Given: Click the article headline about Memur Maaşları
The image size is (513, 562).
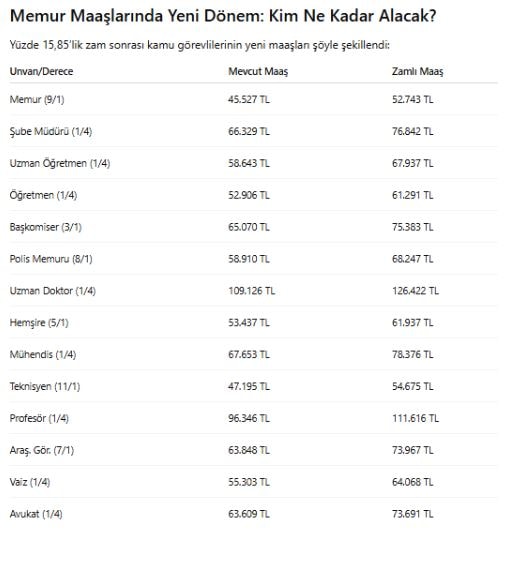Looking at the screenshot, I should (223, 16).
